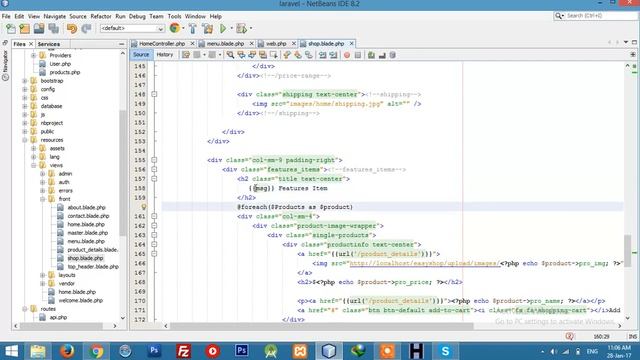Select about.blade.php in the file tree
Screen dimensions: 640x360
87,207
